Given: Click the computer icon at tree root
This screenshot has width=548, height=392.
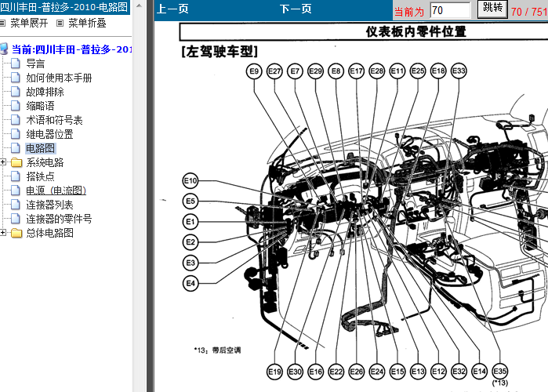Looking at the screenshot, I should click(4, 49).
